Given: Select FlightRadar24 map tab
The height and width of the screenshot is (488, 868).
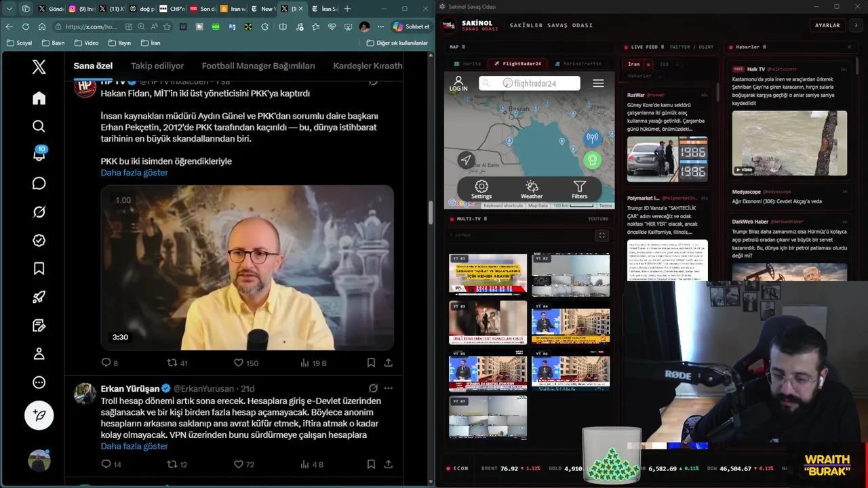Looking at the screenshot, I should click(517, 64).
